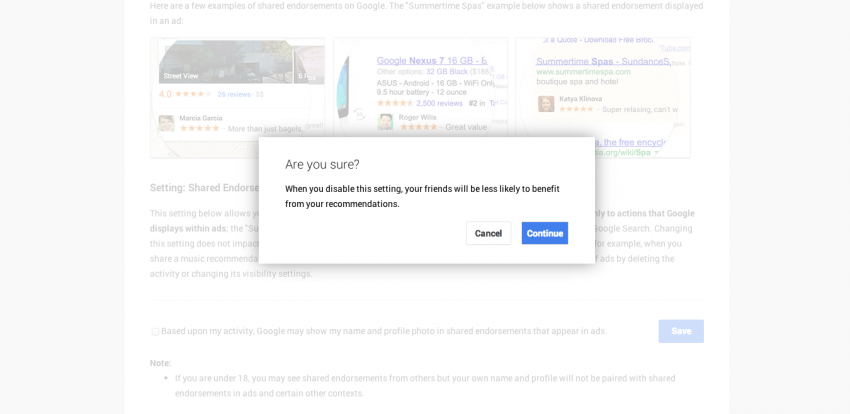Click the 'Are you sure?' heading

coord(322,165)
